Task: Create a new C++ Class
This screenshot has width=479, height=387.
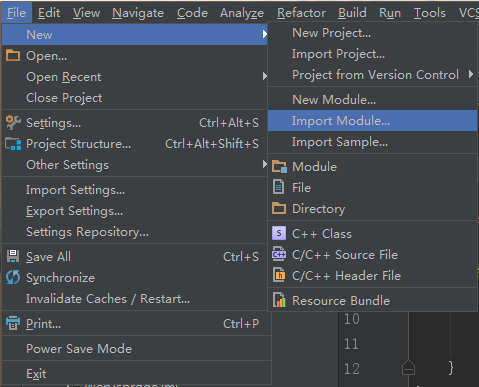Action: click(x=372, y=233)
